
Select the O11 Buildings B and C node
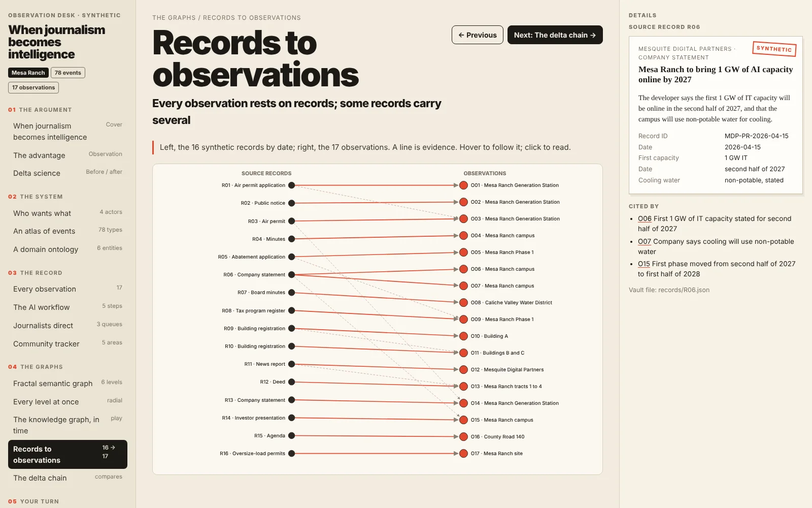[x=463, y=353]
